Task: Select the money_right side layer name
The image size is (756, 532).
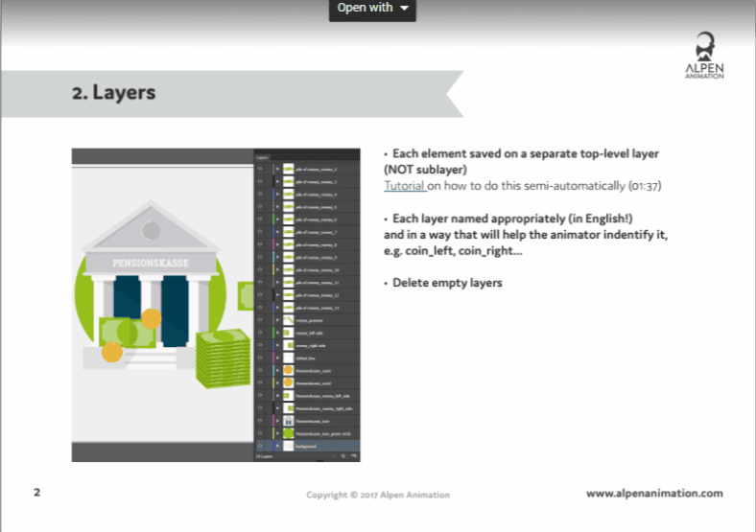Action: coord(312,345)
